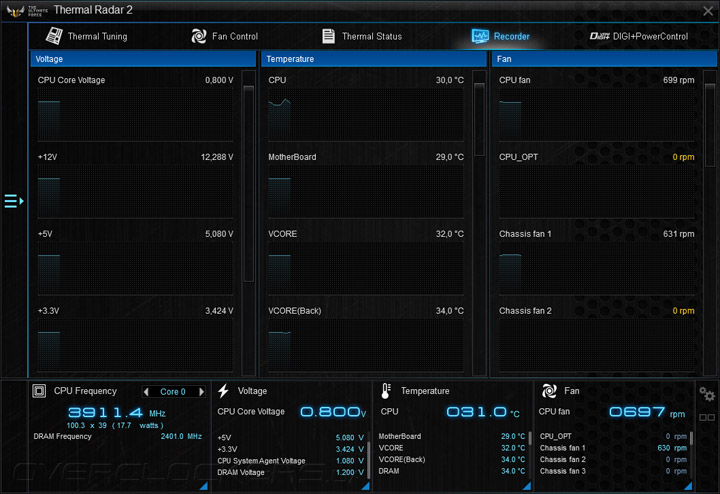720x494 pixels.
Task: Click the +3.3V voltage graph
Action: tap(135, 346)
